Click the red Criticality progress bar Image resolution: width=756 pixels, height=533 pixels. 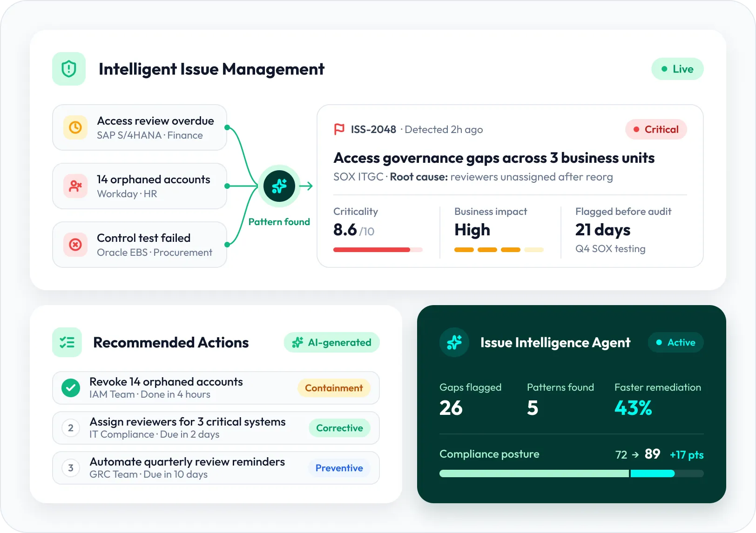click(x=378, y=250)
